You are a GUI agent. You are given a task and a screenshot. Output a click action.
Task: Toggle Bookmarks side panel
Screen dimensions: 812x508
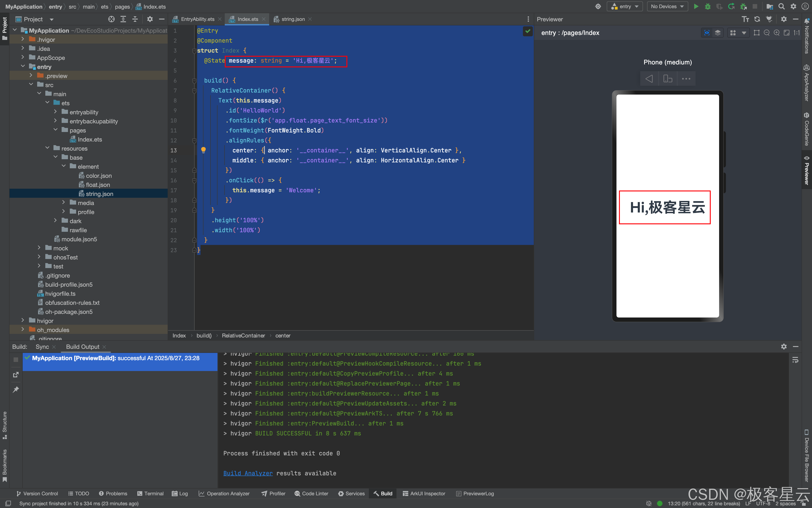(5, 466)
